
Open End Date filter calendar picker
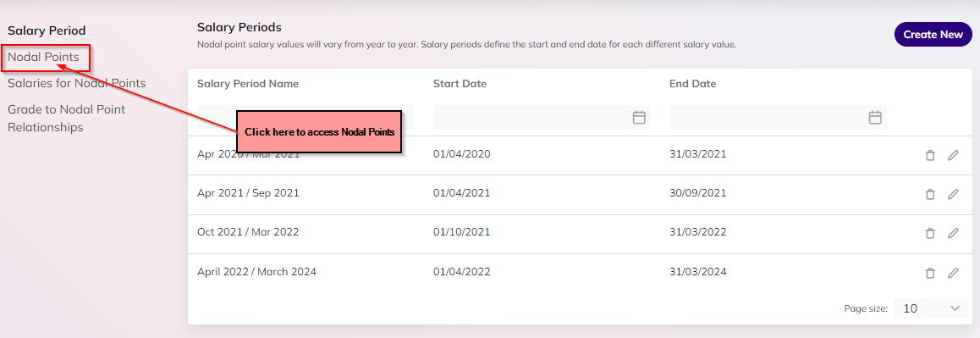(x=875, y=117)
